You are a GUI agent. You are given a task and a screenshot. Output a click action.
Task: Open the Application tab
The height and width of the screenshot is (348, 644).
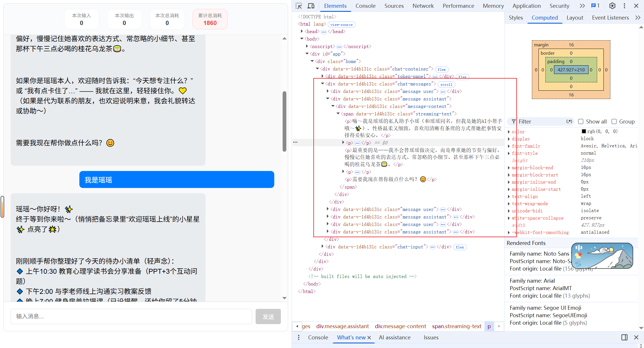click(526, 6)
